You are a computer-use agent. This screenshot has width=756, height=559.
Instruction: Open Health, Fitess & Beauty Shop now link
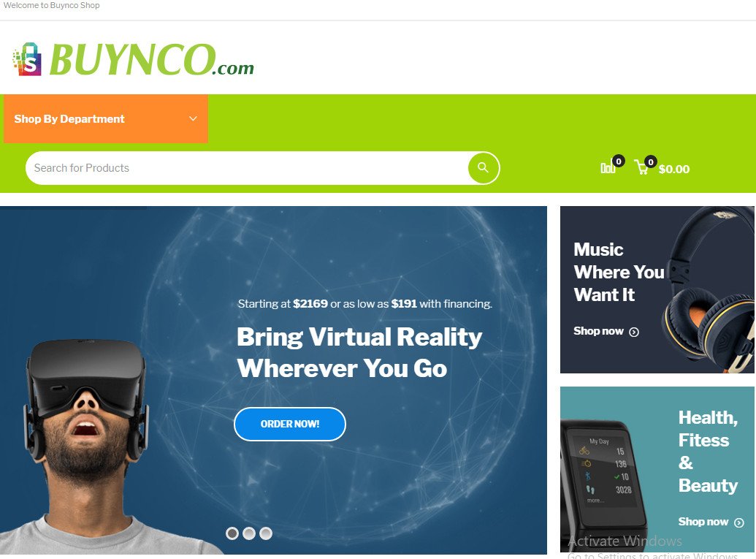[711, 522]
